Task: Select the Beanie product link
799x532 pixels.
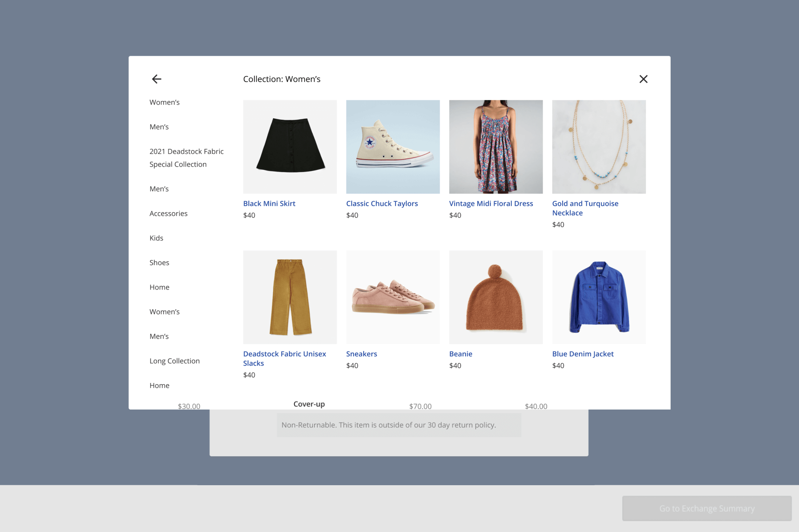Action: 461,354
